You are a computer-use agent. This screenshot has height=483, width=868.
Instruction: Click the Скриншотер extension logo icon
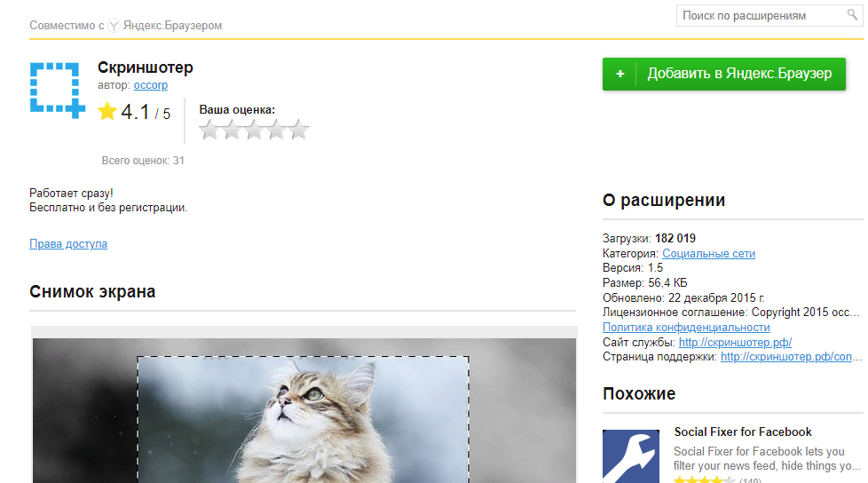(58, 91)
